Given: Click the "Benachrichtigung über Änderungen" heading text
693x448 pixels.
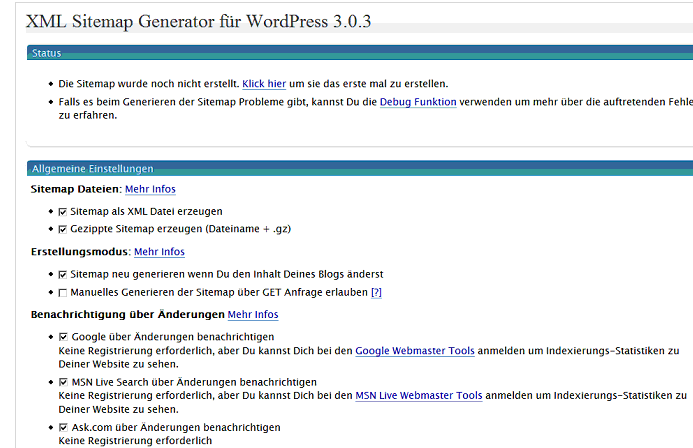Looking at the screenshot, I should (x=128, y=315).
